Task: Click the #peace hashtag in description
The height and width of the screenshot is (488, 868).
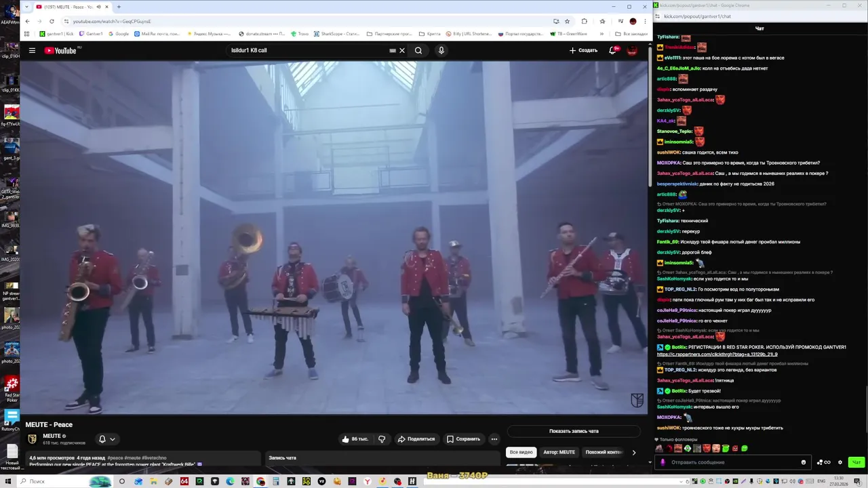Action: (115, 458)
